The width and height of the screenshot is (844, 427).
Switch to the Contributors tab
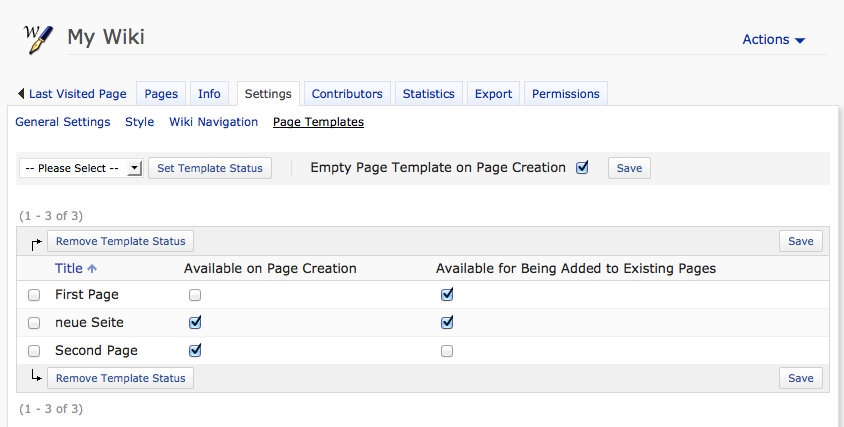(347, 94)
